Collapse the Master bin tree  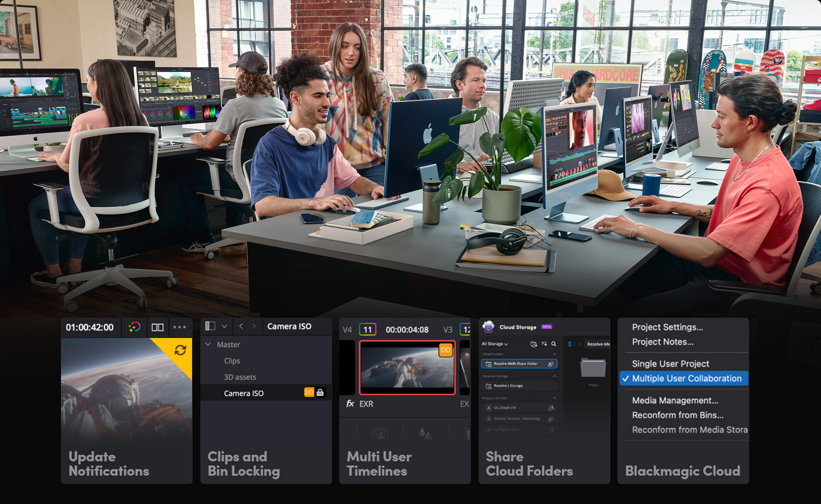[x=208, y=345]
